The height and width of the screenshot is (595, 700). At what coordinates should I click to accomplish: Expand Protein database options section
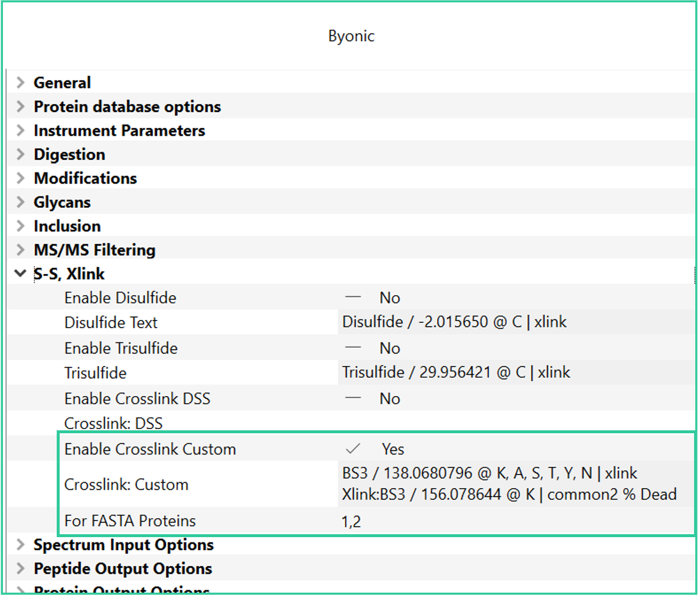pyautogui.click(x=20, y=107)
